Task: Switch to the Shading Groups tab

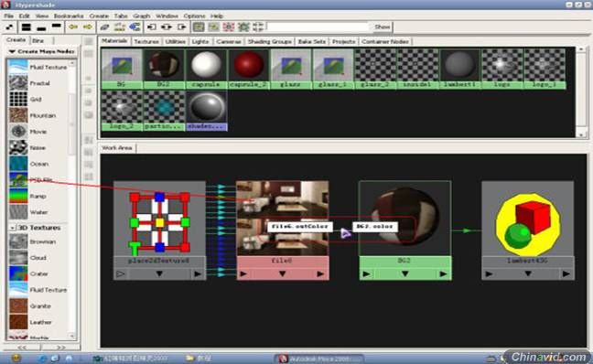Action: pos(270,41)
